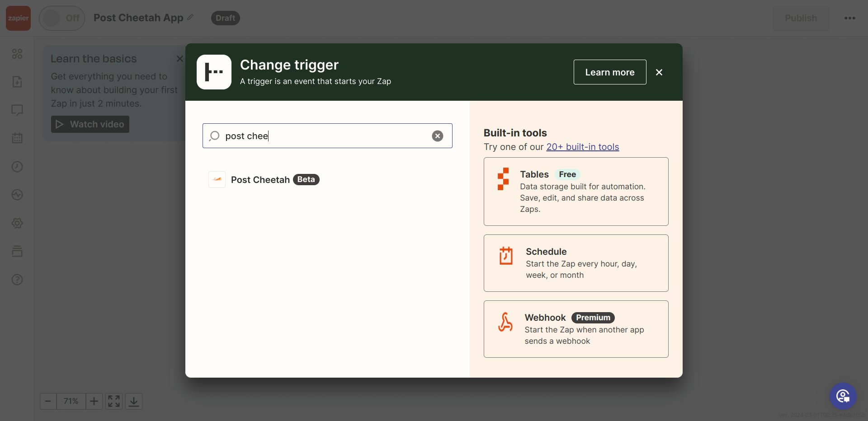Open the comments sidebar icon

pyautogui.click(x=17, y=110)
